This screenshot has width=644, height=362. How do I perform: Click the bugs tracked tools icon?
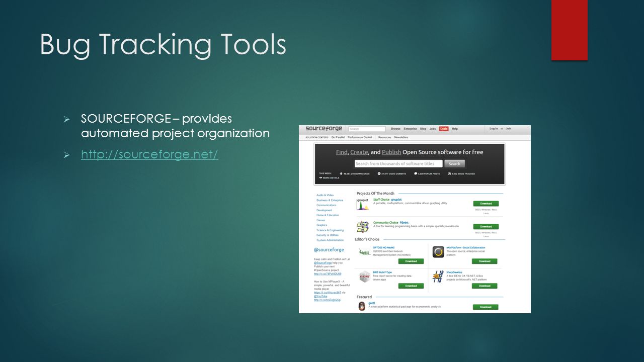tap(449, 173)
